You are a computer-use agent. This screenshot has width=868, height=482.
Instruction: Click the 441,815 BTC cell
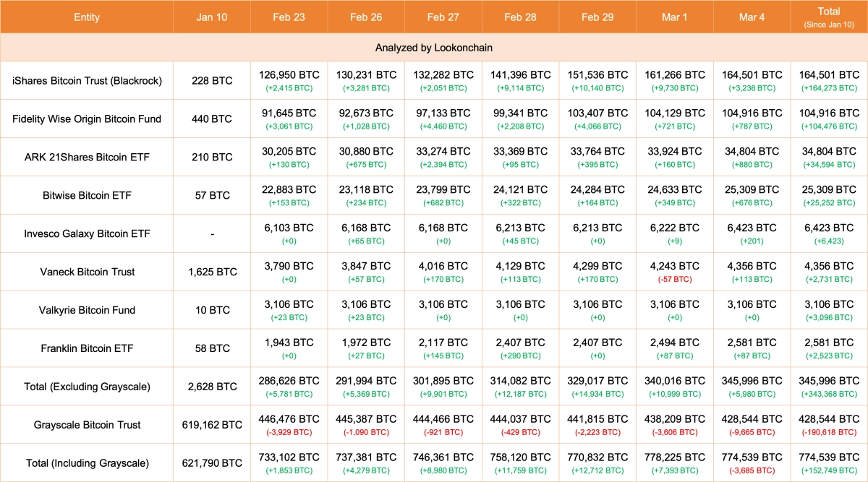point(597,425)
